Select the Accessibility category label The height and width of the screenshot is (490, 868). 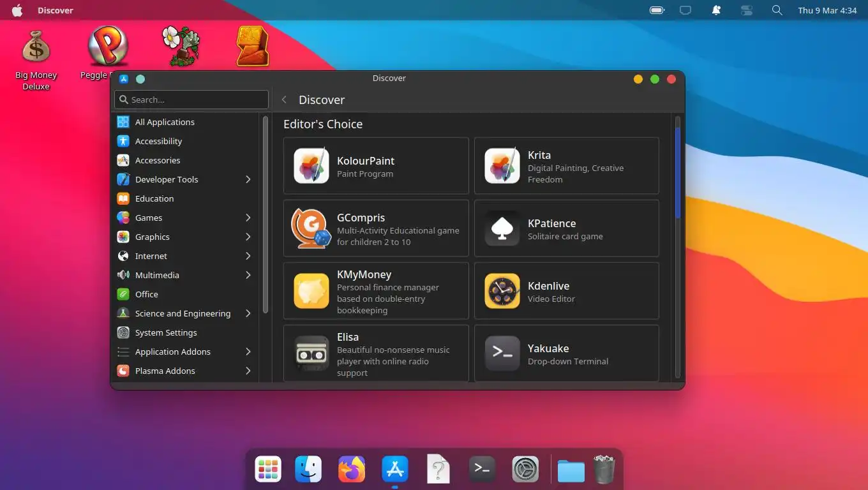[x=158, y=141]
